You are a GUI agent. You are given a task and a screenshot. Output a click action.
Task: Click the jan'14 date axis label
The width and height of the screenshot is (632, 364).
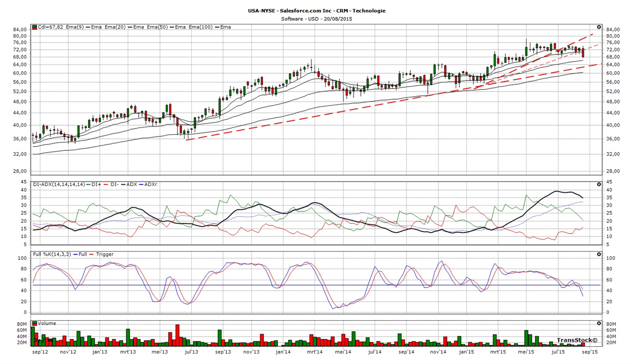(x=283, y=352)
